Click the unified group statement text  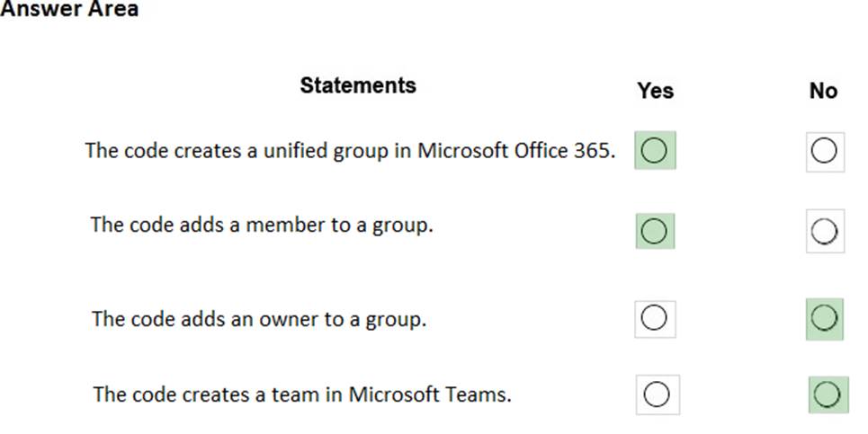pos(351,150)
